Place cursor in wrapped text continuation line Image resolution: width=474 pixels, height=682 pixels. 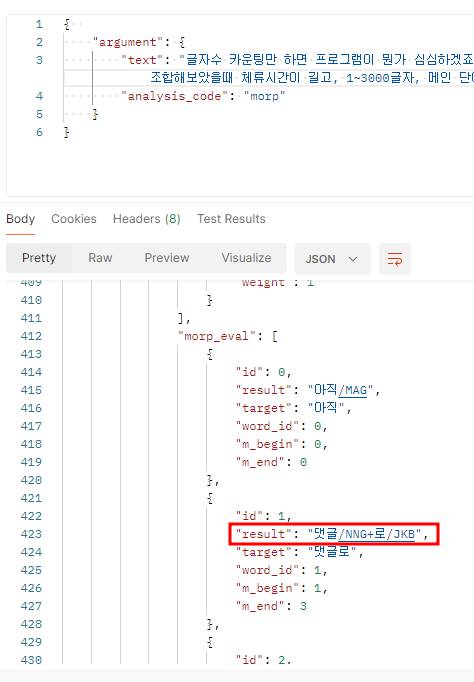(x=311, y=78)
